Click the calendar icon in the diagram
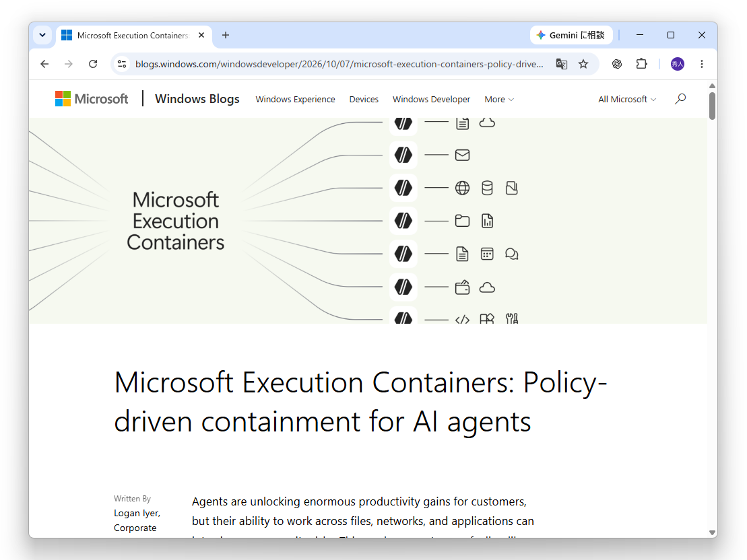 (487, 254)
